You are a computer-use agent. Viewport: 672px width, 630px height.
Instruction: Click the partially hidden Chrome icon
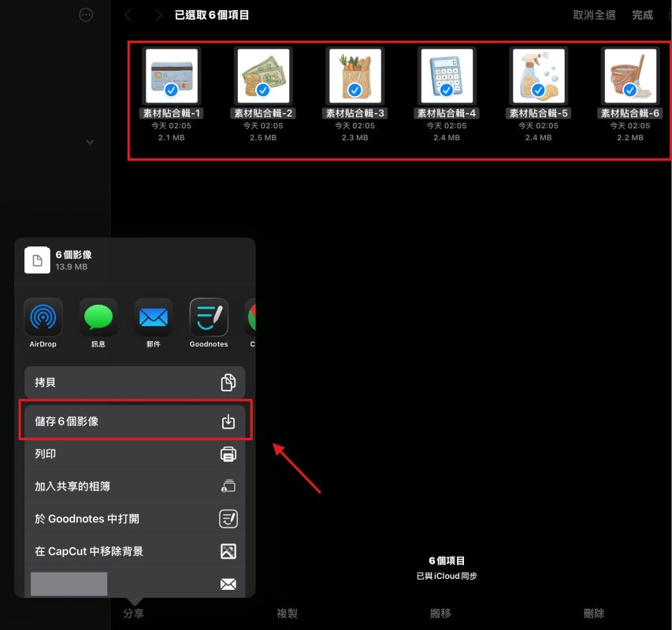[x=251, y=317]
